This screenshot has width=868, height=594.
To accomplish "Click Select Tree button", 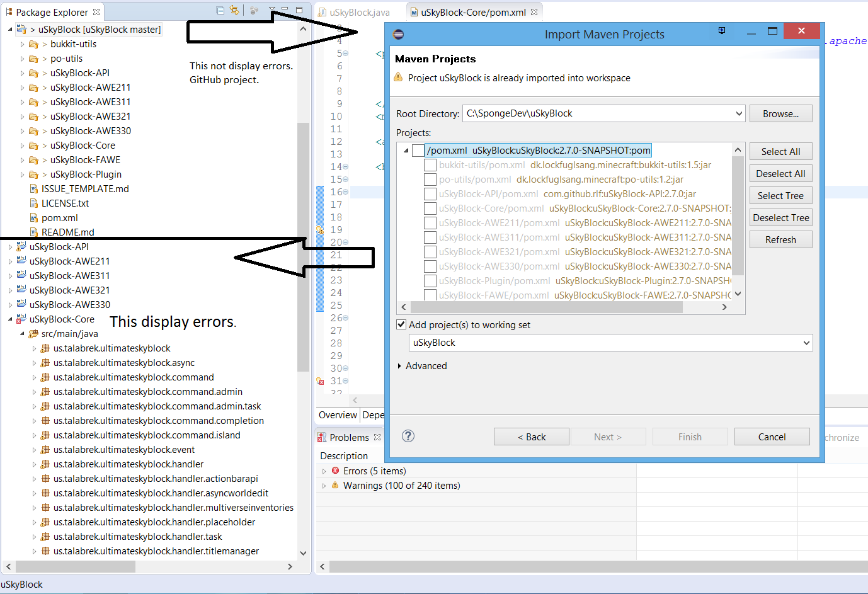I will [x=780, y=195].
